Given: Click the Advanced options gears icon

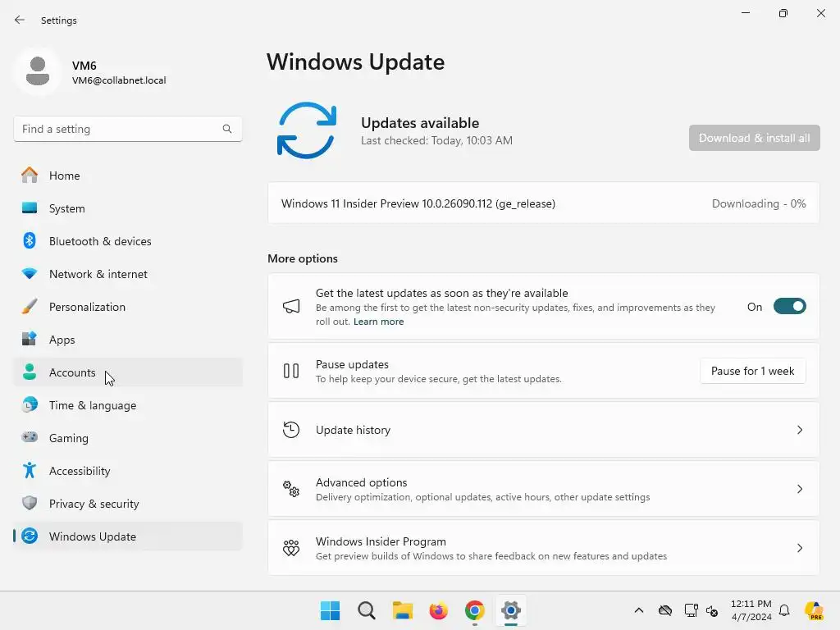Looking at the screenshot, I should tap(291, 489).
